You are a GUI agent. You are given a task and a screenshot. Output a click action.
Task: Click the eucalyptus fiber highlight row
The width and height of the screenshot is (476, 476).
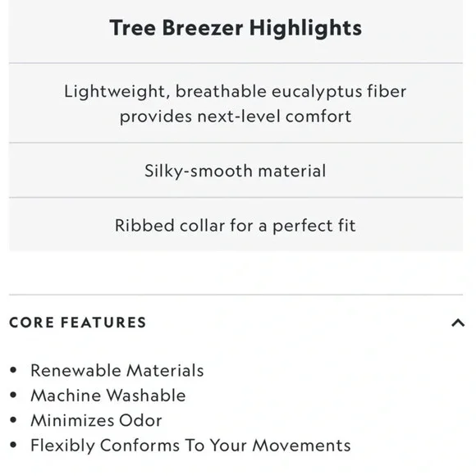236,103
